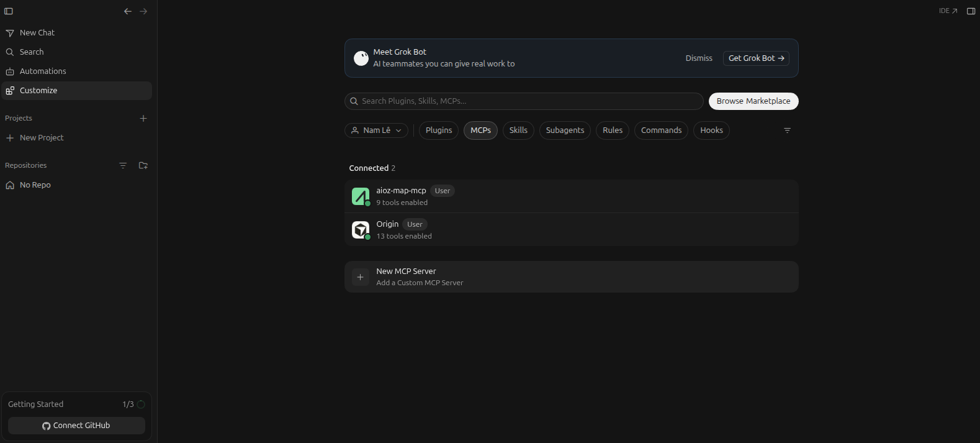Select the No Repo entry
The height and width of the screenshot is (443, 980).
coord(76,185)
